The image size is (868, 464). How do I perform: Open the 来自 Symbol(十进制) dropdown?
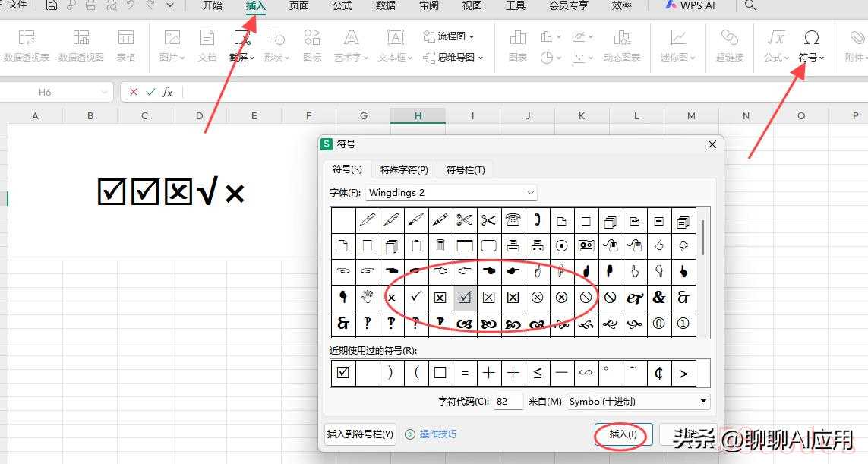pyautogui.click(x=703, y=402)
